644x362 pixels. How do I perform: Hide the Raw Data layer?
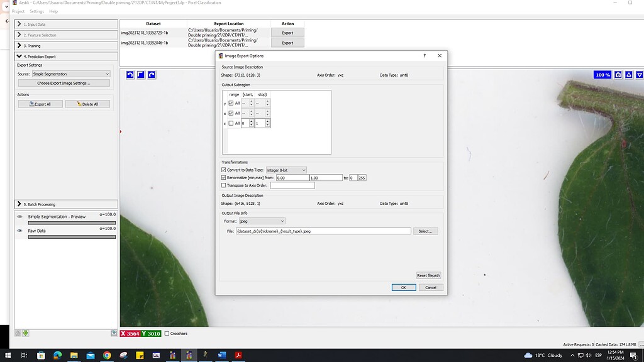(x=19, y=231)
